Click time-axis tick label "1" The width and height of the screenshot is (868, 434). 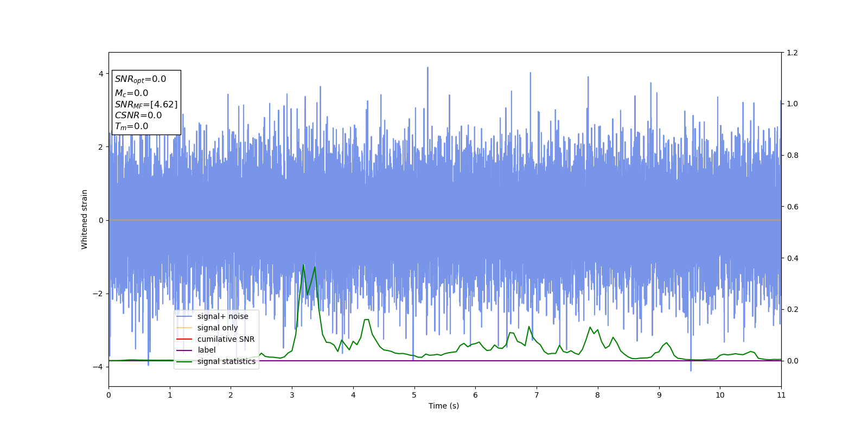[x=170, y=395]
